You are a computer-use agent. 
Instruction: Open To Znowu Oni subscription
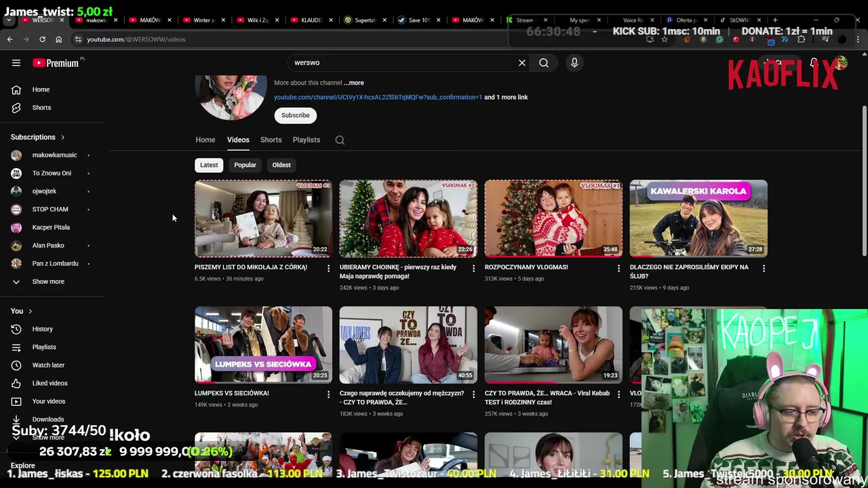(53, 174)
